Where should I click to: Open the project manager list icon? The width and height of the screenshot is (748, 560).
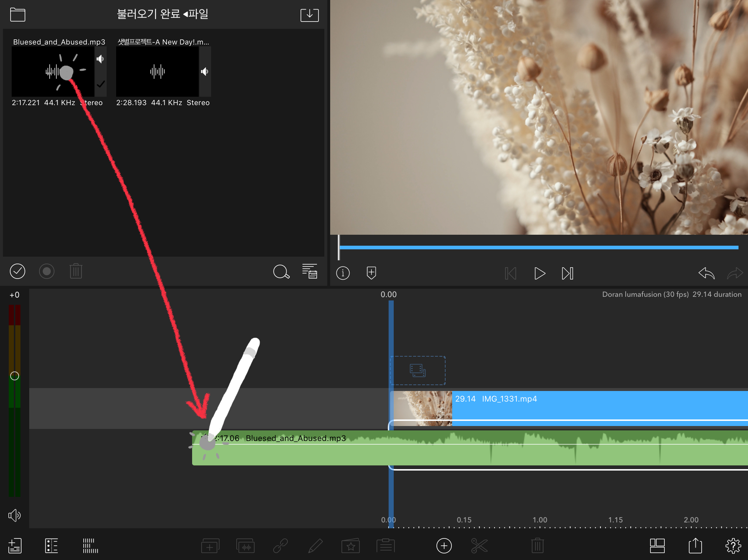coord(15,546)
